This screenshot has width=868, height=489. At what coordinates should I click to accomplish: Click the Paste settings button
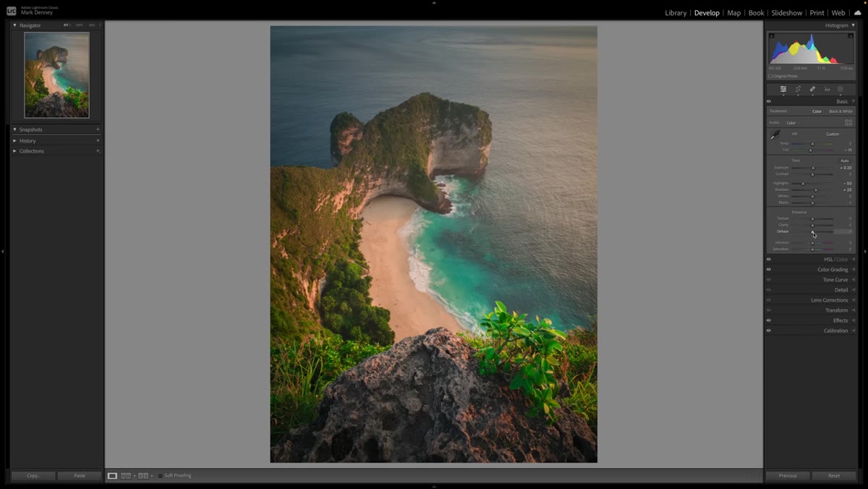coord(80,476)
